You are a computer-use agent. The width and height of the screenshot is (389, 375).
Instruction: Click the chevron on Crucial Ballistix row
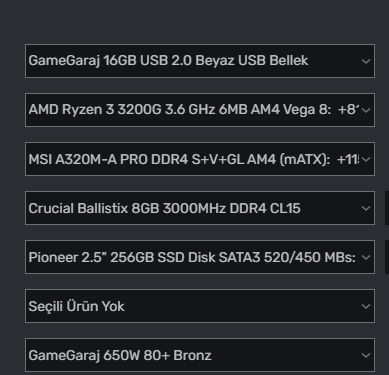coord(366,208)
